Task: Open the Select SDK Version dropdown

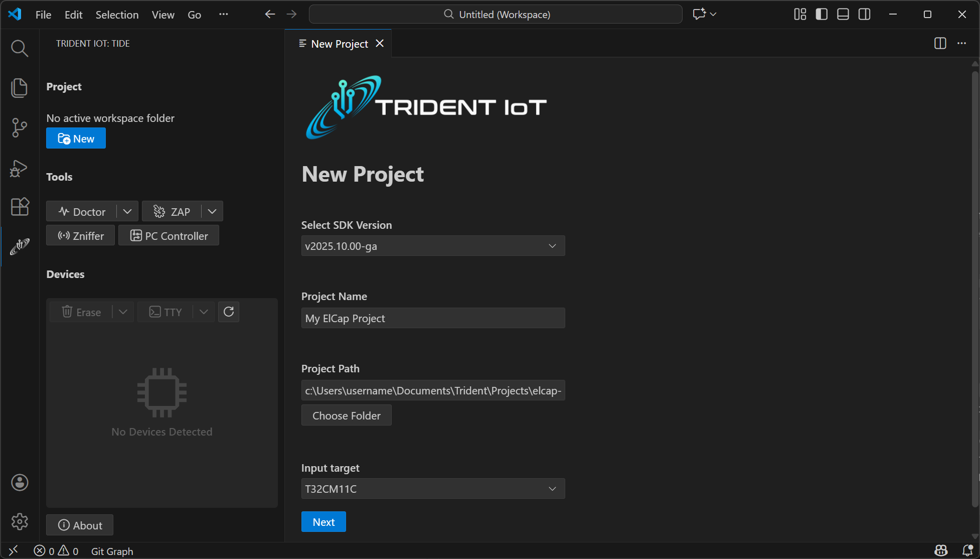Action: click(433, 246)
